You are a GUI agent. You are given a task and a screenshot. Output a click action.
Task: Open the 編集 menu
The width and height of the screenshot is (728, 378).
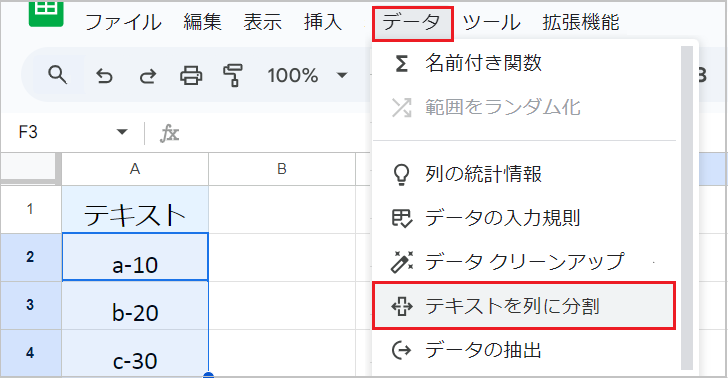pyautogui.click(x=202, y=22)
